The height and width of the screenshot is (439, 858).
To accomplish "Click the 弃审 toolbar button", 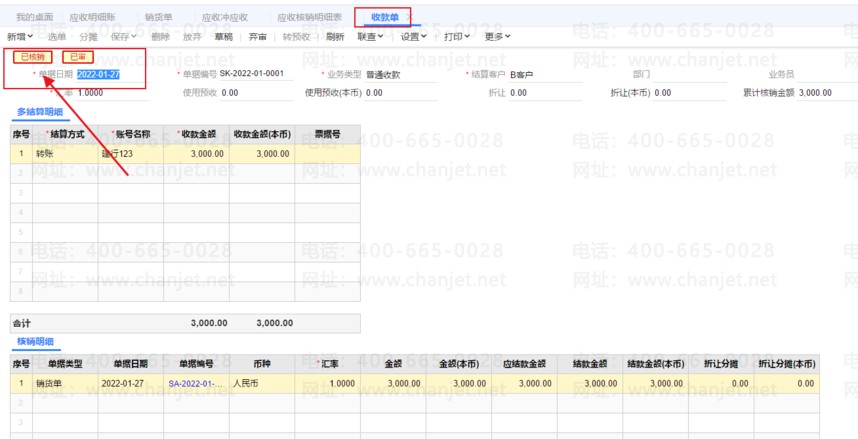I will 258,37.
